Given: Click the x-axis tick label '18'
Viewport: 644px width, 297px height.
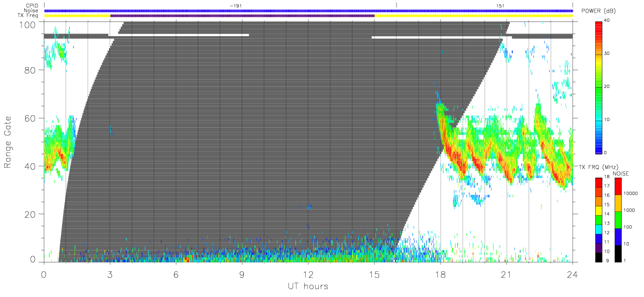Looking at the screenshot, I should pos(441,274).
